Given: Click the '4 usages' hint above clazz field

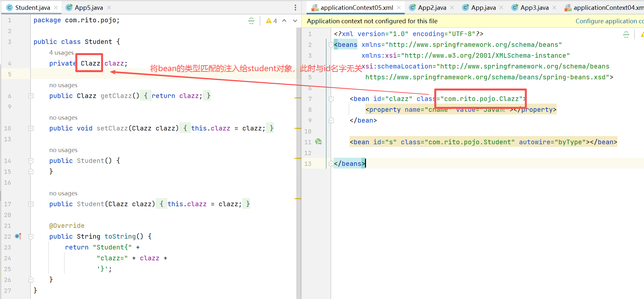Looking at the screenshot, I should (61, 52).
